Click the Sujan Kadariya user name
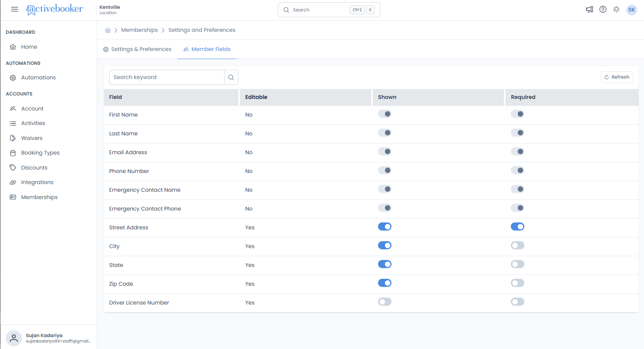Image resolution: width=644 pixels, height=349 pixels. (x=44, y=335)
